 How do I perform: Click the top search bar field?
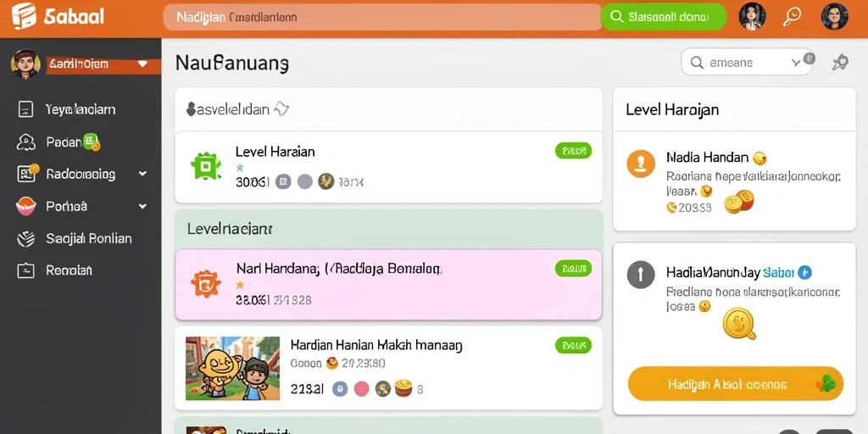[382, 17]
